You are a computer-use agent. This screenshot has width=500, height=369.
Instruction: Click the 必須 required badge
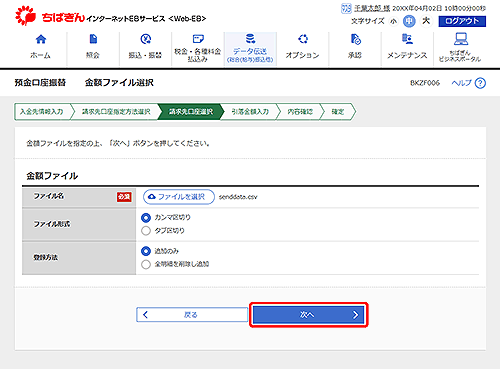pyautogui.click(x=124, y=197)
